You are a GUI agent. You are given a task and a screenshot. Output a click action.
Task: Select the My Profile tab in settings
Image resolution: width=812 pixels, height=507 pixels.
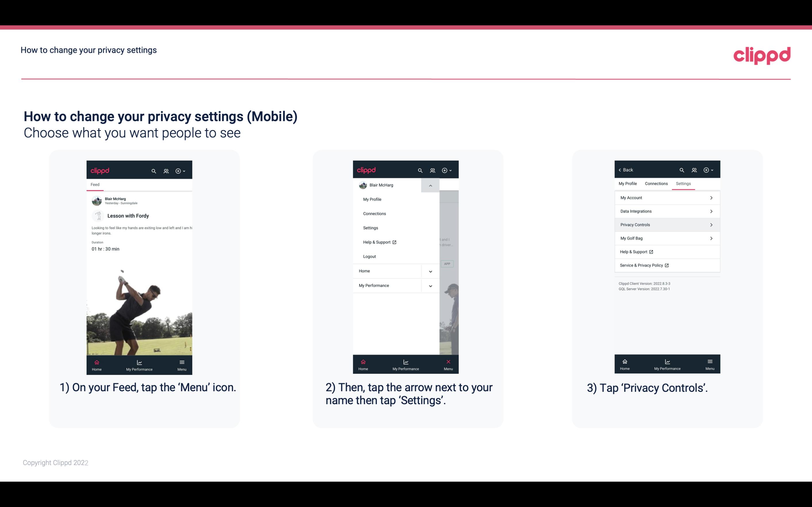pyautogui.click(x=628, y=183)
